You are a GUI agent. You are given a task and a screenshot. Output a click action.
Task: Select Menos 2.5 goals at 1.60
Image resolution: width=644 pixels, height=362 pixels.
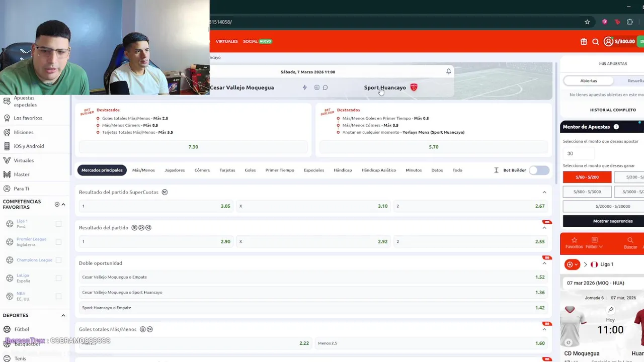432,343
